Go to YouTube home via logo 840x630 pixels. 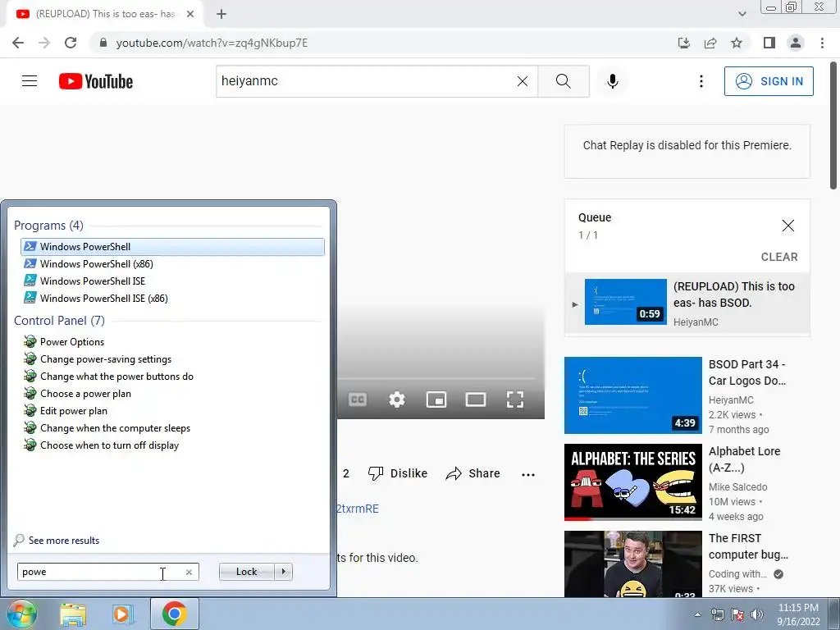[x=96, y=81]
